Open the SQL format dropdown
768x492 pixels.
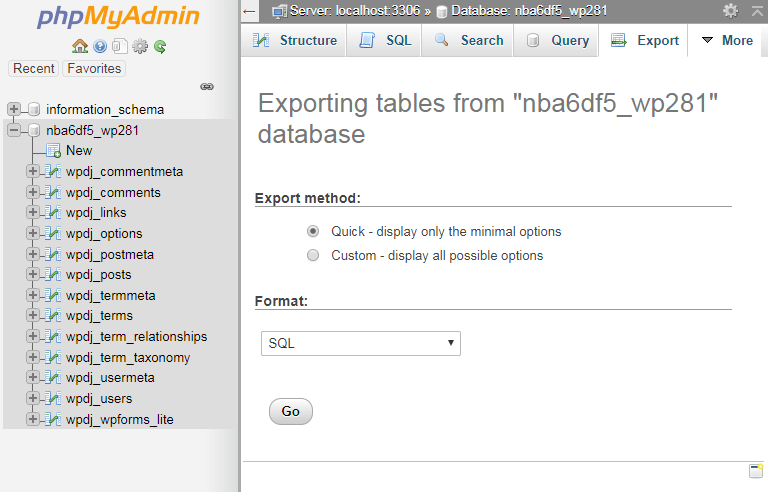point(361,344)
